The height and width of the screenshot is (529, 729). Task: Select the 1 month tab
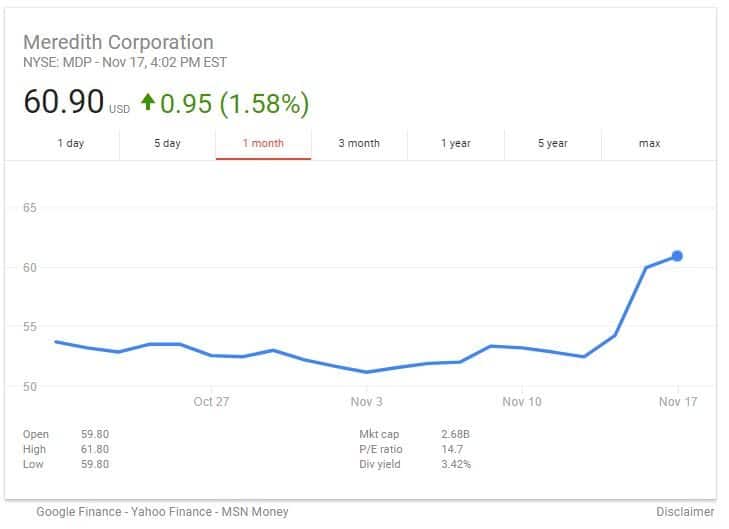263,143
